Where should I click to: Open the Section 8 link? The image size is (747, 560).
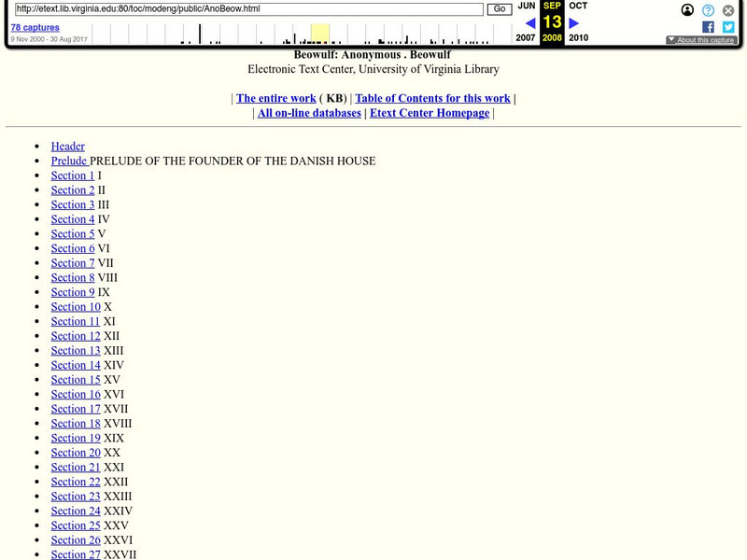73,277
